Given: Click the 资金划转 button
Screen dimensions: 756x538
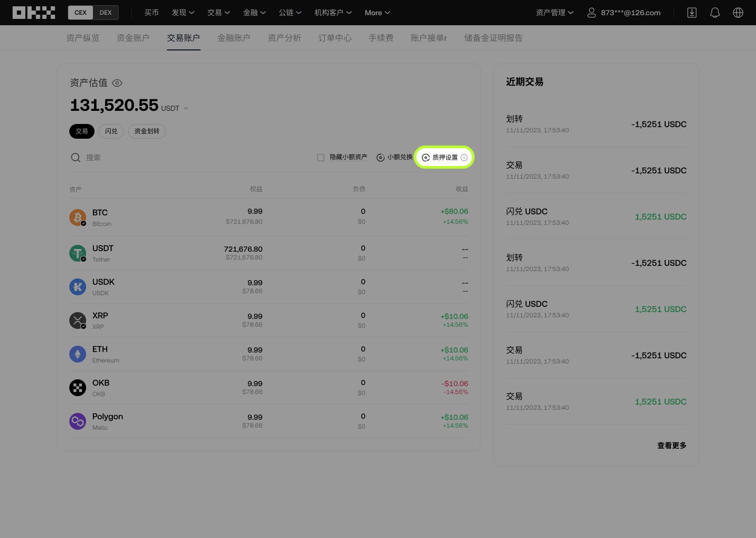Looking at the screenshot, I should click(147, 131).
